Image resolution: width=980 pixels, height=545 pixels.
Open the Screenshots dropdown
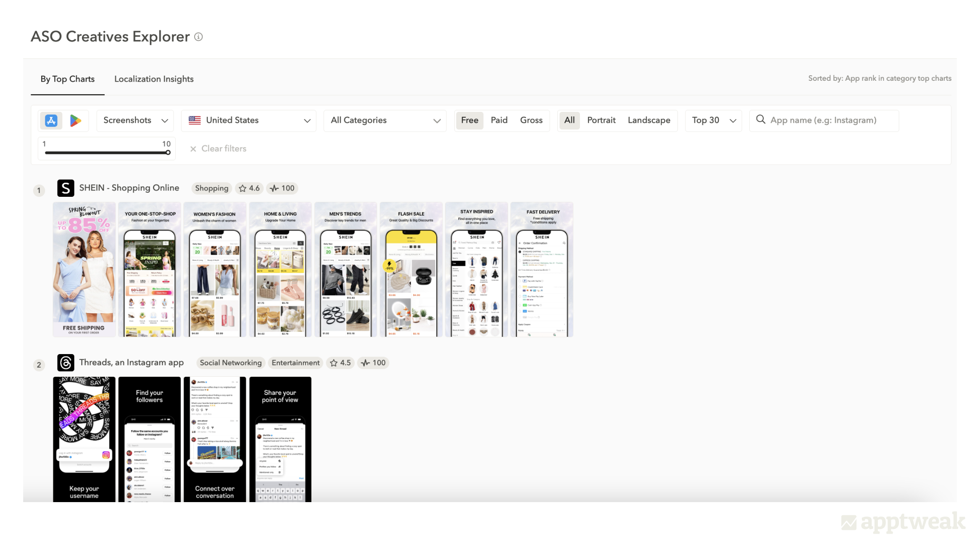[x=135, y=121]
